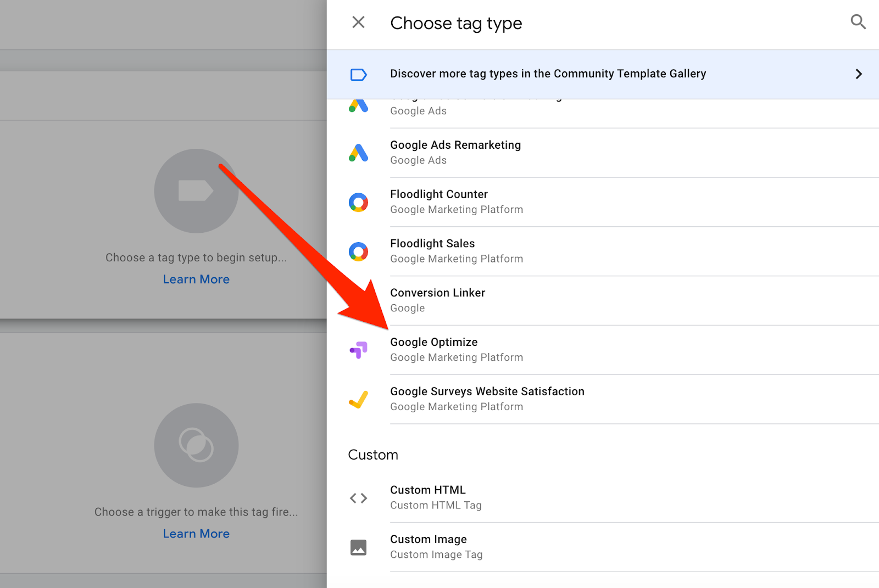Viewport: 879px width, 588px height.
Task: Choose Google Optimize tag type
Action: click(x=603, y=350)
